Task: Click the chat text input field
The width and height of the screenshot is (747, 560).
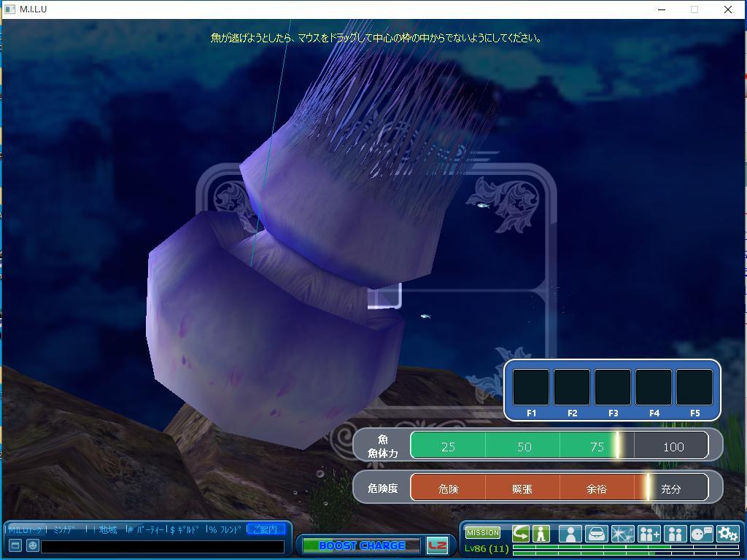Action: point(162,546)
